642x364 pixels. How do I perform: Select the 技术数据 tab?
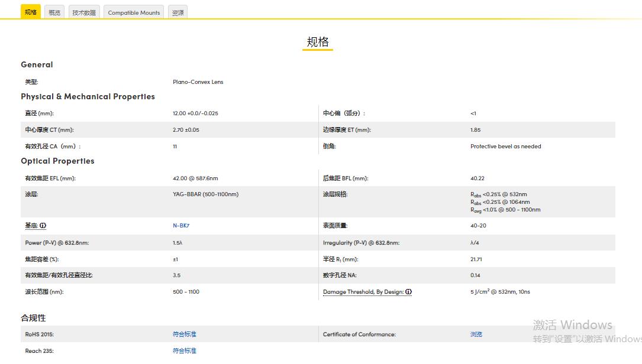(x=83, y=12)
